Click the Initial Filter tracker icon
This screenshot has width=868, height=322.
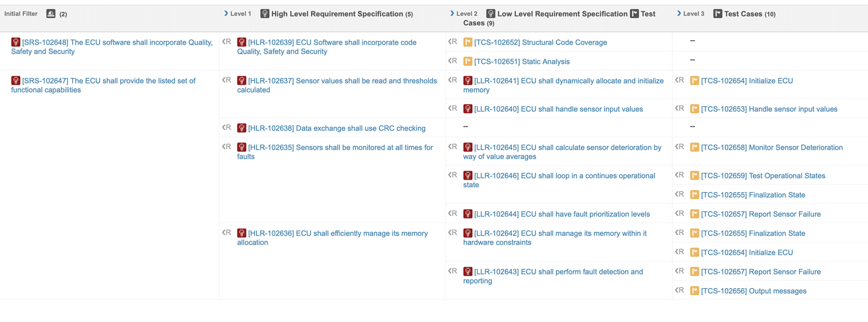coord(51,14)
